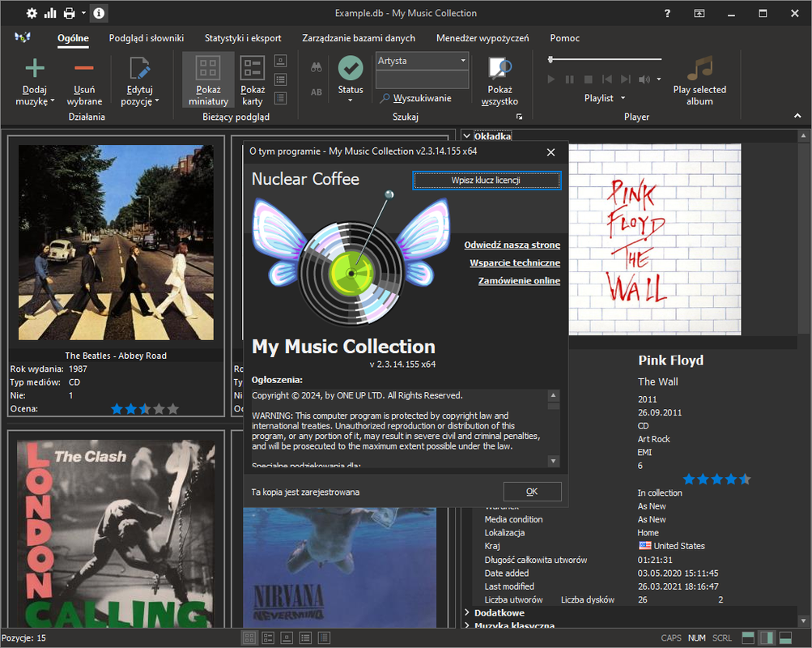Open the volume dropdown arrow

659,79
